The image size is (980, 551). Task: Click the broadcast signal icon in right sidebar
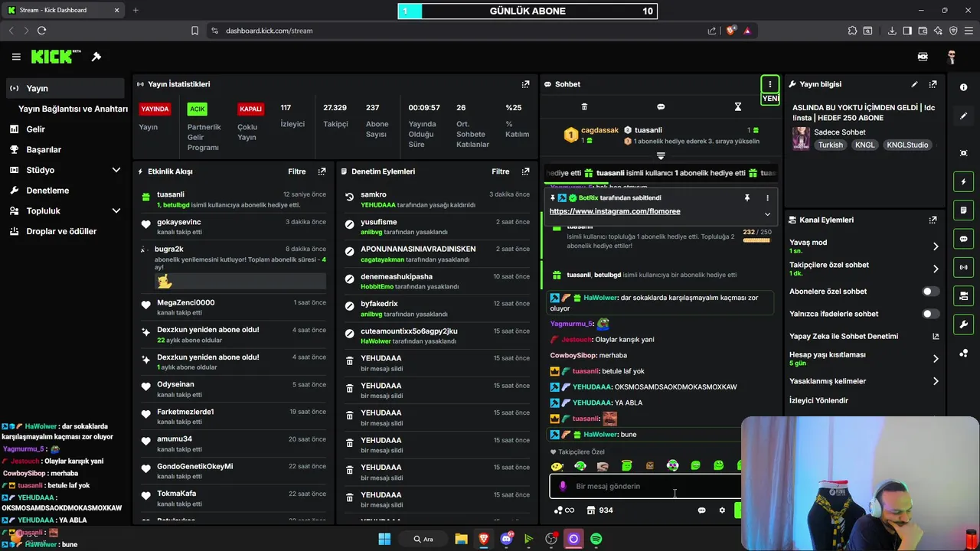point(963,267)
